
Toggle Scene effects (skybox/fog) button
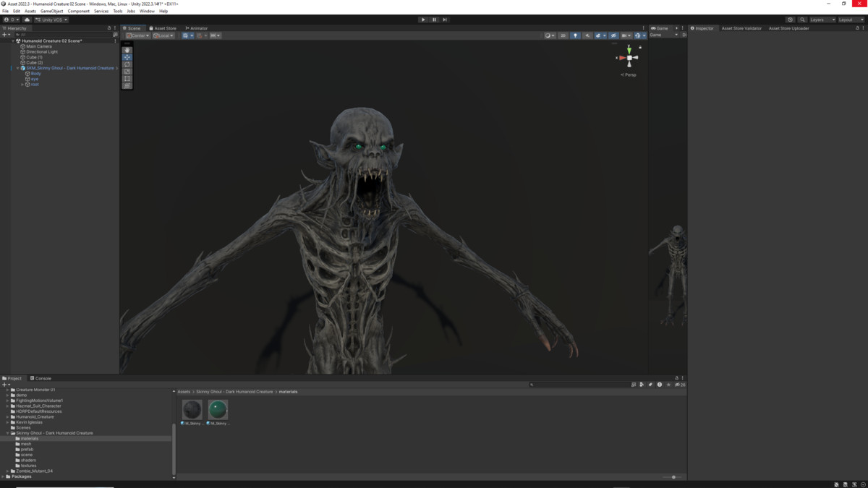click(x=597, y=35)
